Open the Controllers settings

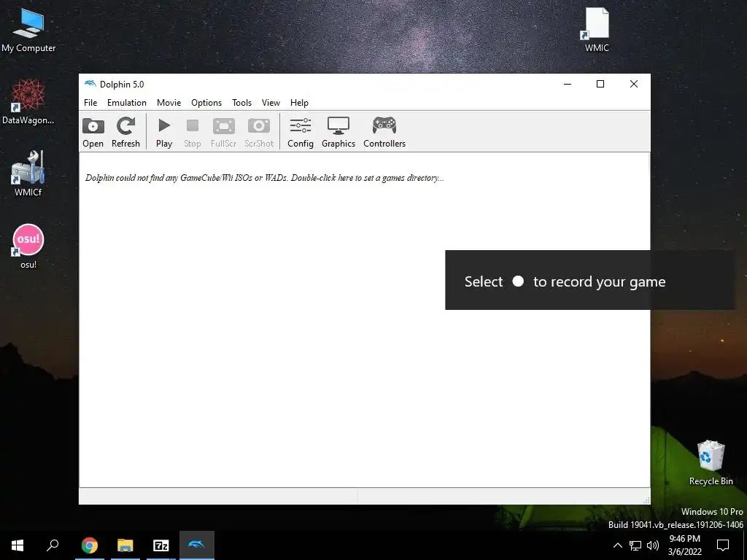point(384,133)
